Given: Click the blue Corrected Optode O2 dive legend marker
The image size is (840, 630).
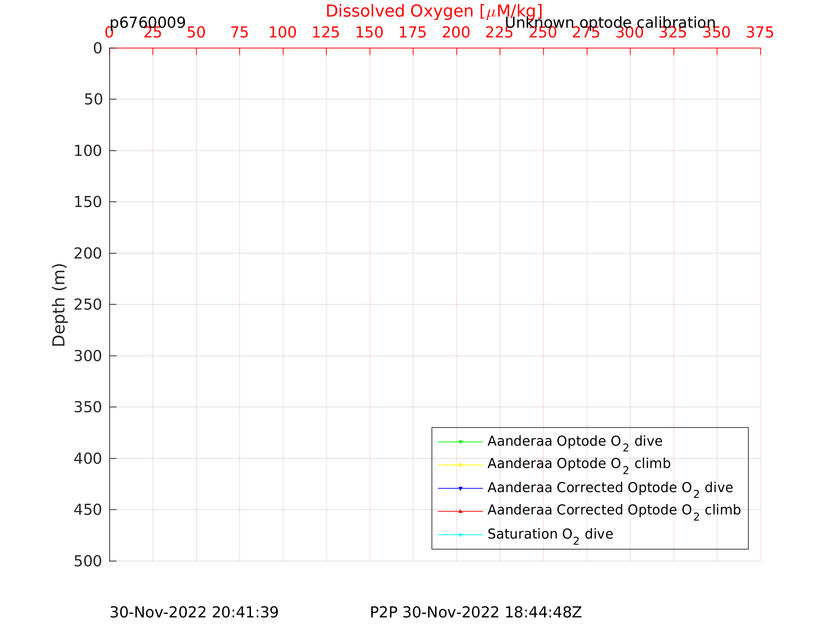Looking at the screenshot, I should 460,489.
